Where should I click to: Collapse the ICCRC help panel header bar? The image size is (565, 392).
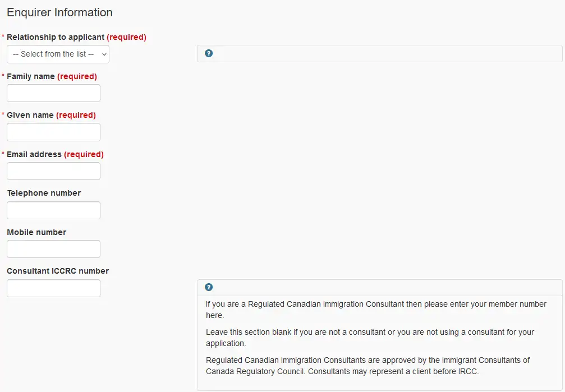coord(379,288)
